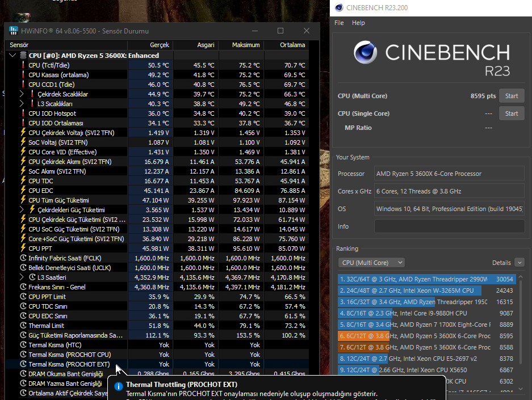Click clock icon of Thermal Limit row

pyautogui.click(x=23, y=325)
